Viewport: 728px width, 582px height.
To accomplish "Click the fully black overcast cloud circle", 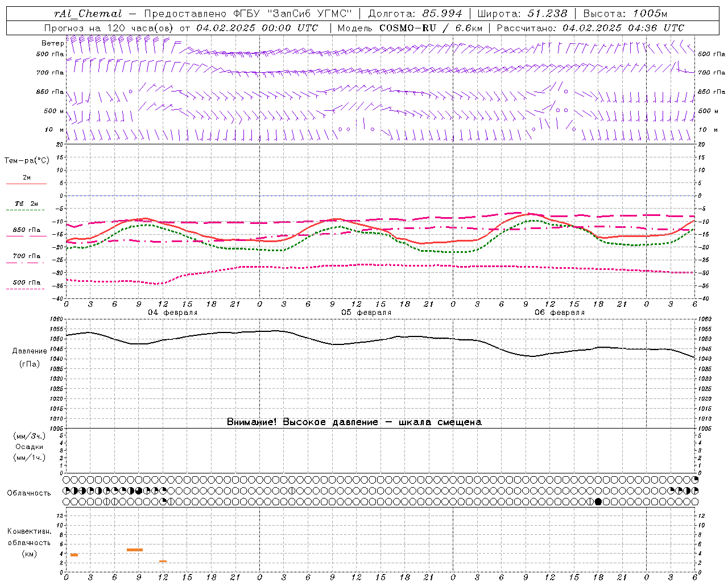I will (x=598, y=501).
